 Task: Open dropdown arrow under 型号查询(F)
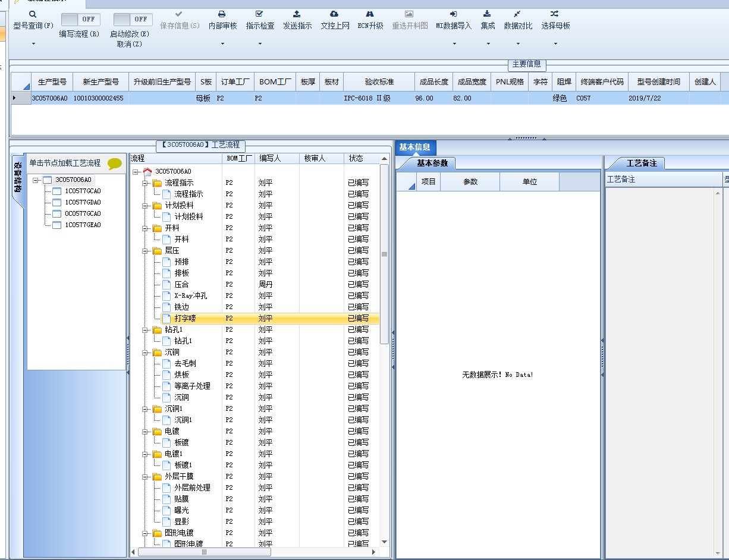click(33, 43)
